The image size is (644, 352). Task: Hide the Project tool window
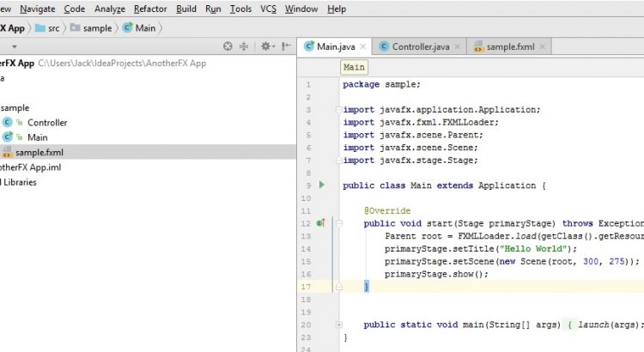285,46
